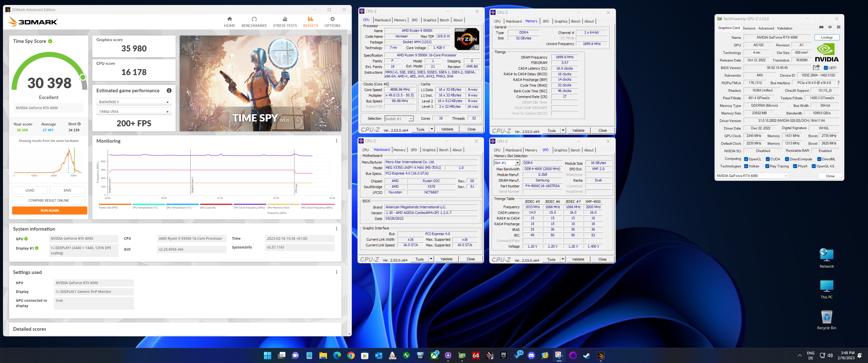Screen dimensions: 868x363
Task: Open the GPU-Z hamburger menu
Action: point(839,27)
